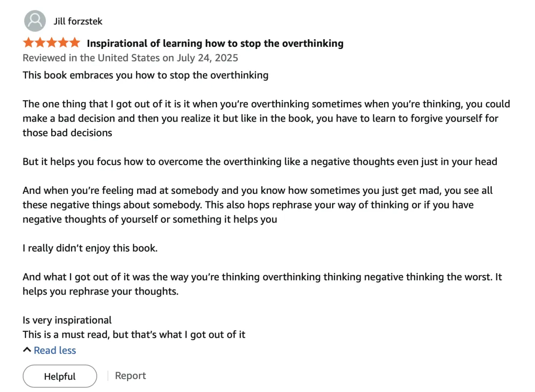The image size is (535, 392).
Task: Click the line 'Is very inspirational'
Action: click(67, 320)
